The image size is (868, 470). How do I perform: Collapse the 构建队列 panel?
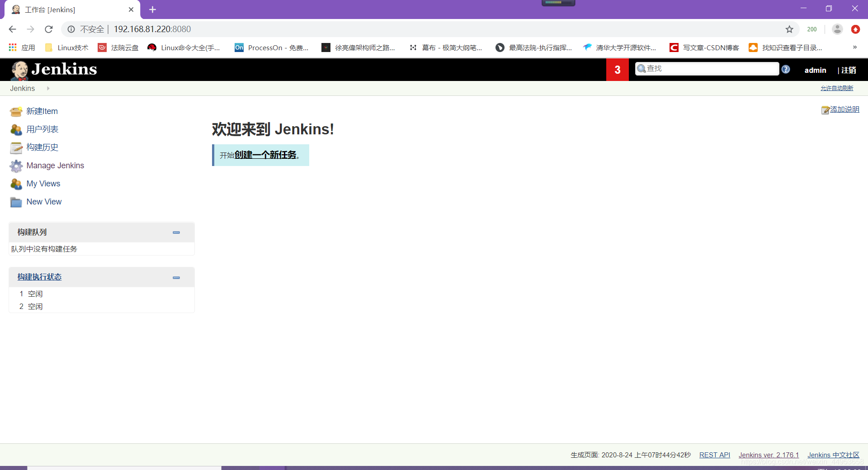click(x=176, y=232)
